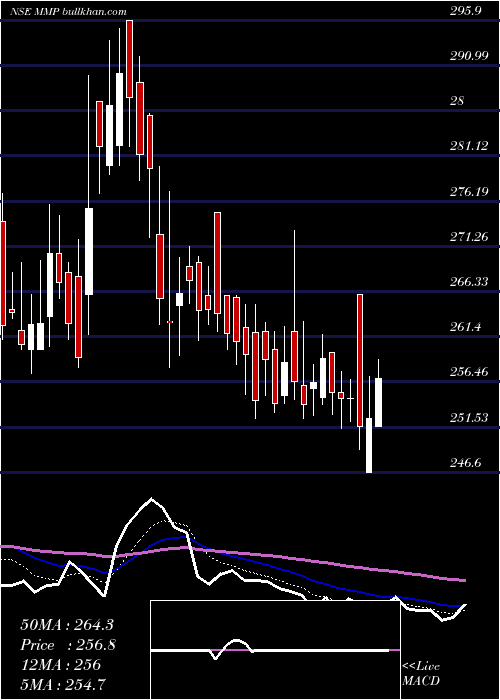The width and height of the screenshot is (500, 700).
Task: Click the 295.9 price axis label
Action: [x=465, y=11]
